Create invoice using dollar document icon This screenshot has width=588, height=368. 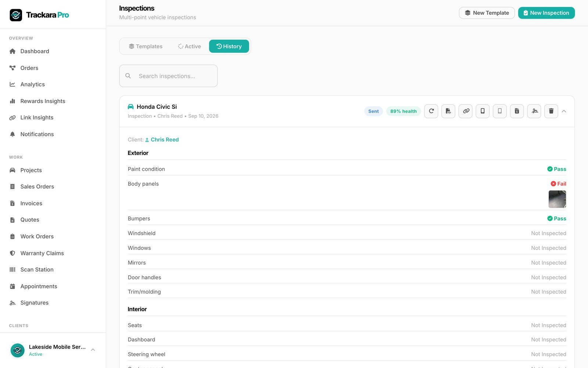coord(517,111)
